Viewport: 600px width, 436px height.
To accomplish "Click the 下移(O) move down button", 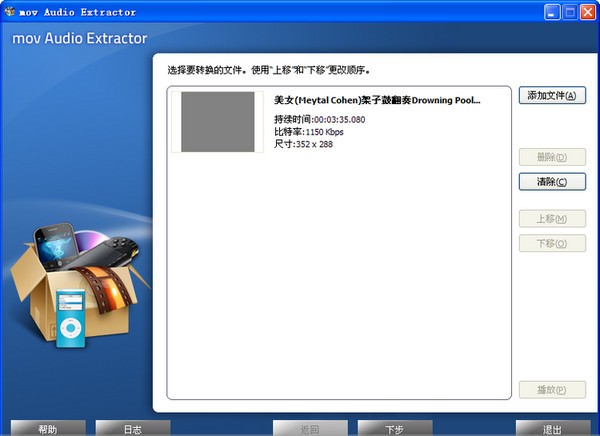I will click(x=552, y=243).
